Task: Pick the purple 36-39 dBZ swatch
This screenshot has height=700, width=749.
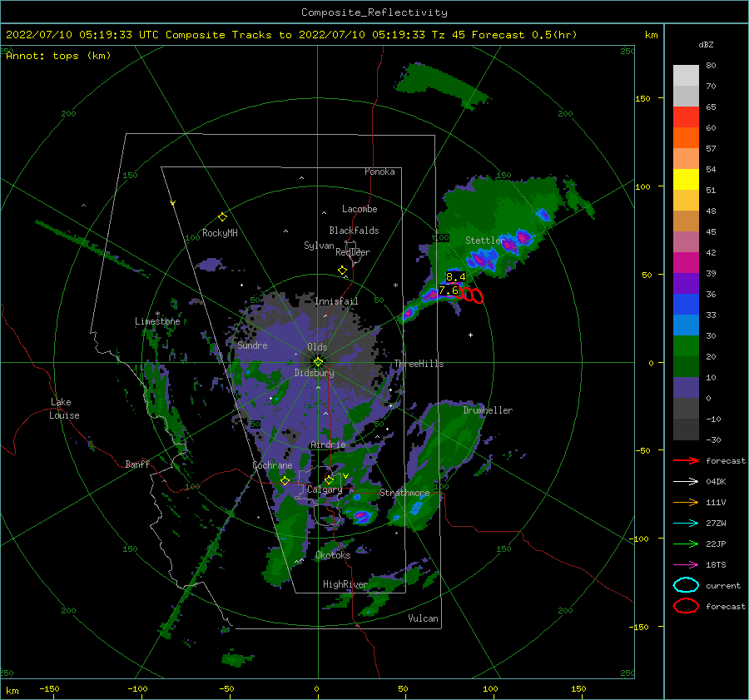Action: [686, 283]
